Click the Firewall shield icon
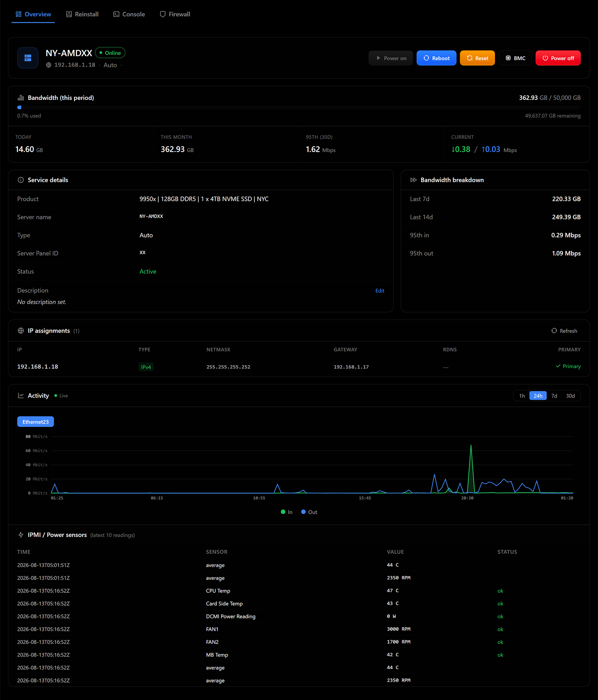The height and width of the screenshot is (700, 598). 163,14
